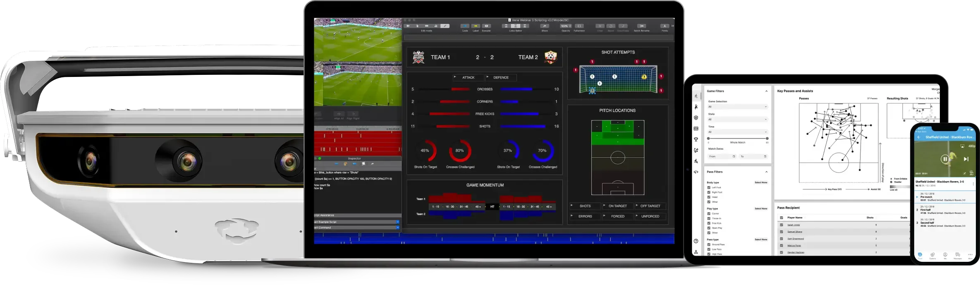The height and width of the screenshot is (285, 980).
Task: Open the Game Selection dropdown on tablet
Action: (x=738, y=107)
